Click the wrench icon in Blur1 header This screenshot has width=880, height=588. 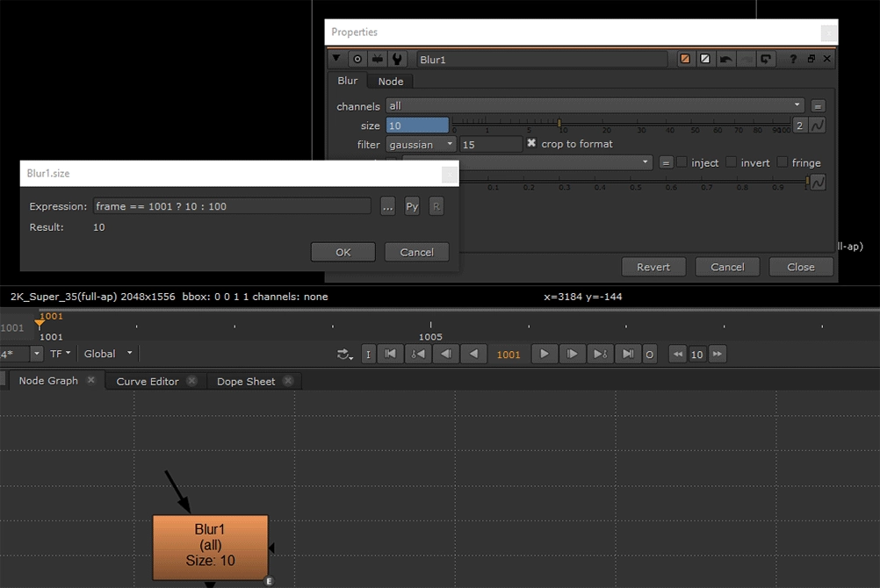pyautogui.click(x=398, y=59)
